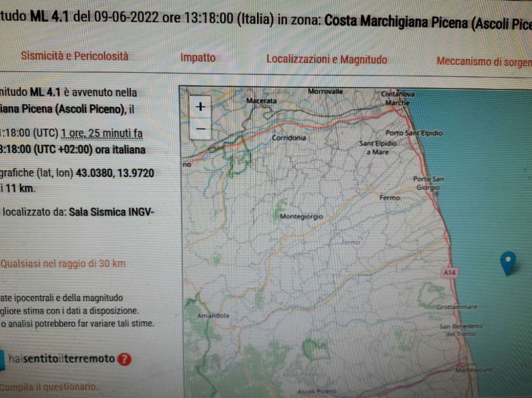Click Civitanova Marche label on map

point(398,98)
